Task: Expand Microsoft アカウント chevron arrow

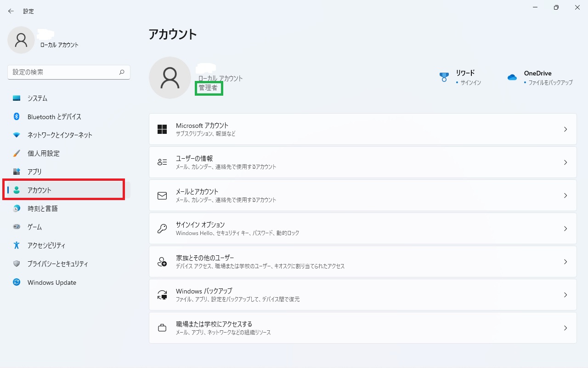Action: pyautogui.click(x=565, y=129)
